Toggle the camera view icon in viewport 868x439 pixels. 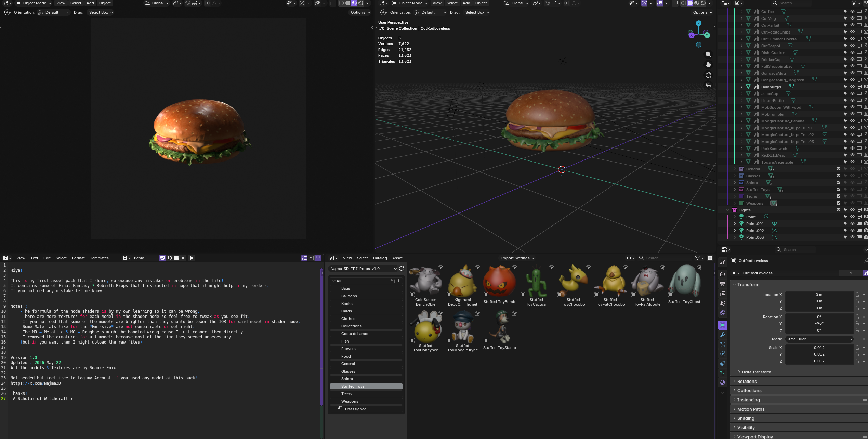point(708,75)
